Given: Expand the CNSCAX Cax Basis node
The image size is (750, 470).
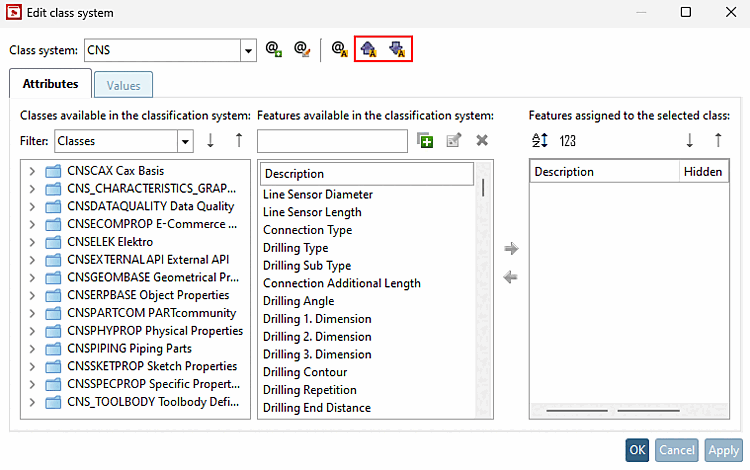Looking at the screenshot, I should tap(32, 171).
